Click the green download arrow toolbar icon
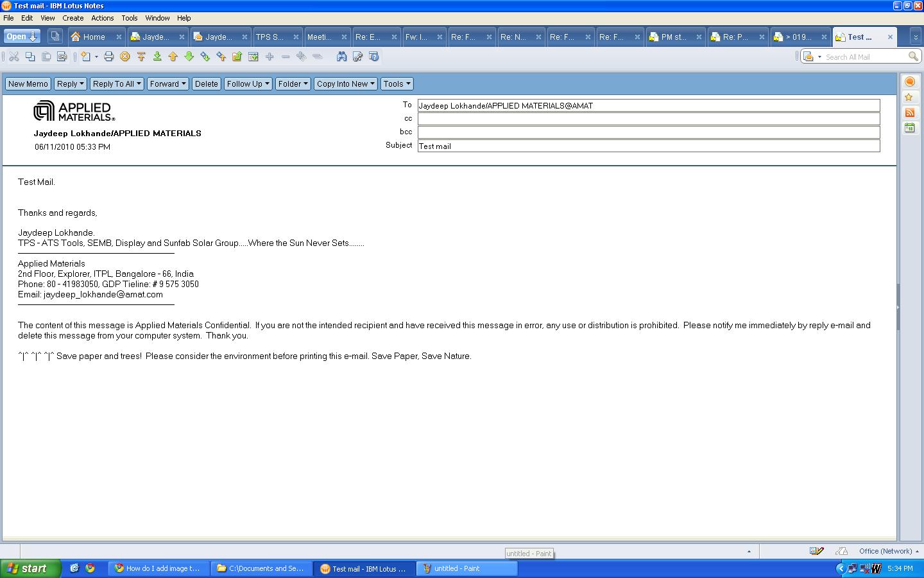The width and height of the screenshot is (924, 578). 157,57
